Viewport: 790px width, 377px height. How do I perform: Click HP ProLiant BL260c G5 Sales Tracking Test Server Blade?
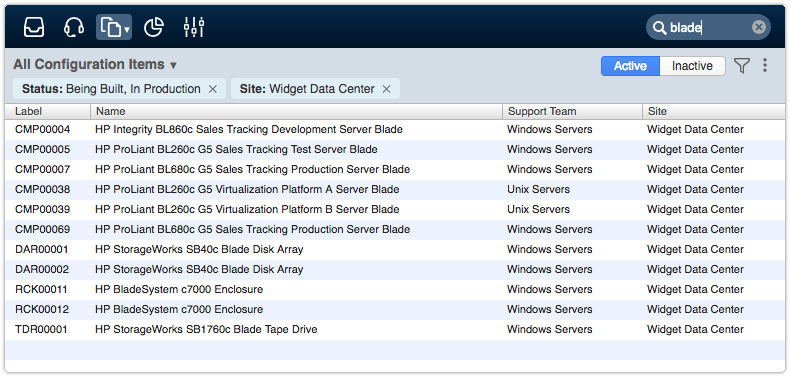pos(236,150)
